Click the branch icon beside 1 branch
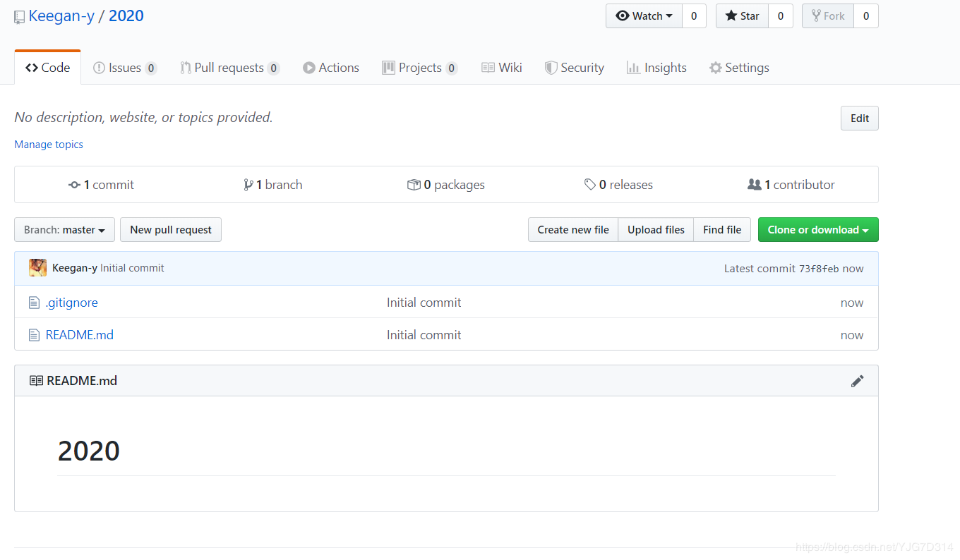This screenshot has width=960, height=560. click(248, 185)
